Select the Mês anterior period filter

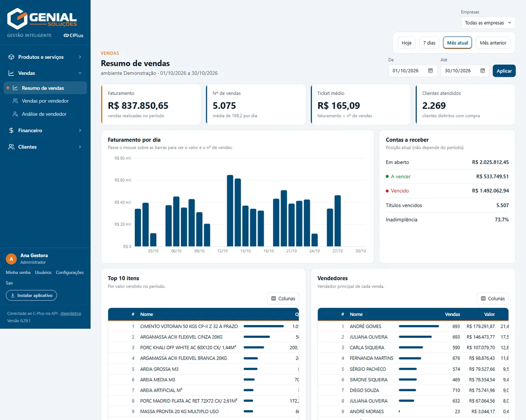click(x=493, y=43)
